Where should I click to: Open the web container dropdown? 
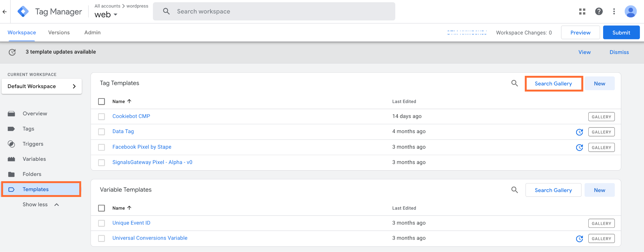click(106, 15)
